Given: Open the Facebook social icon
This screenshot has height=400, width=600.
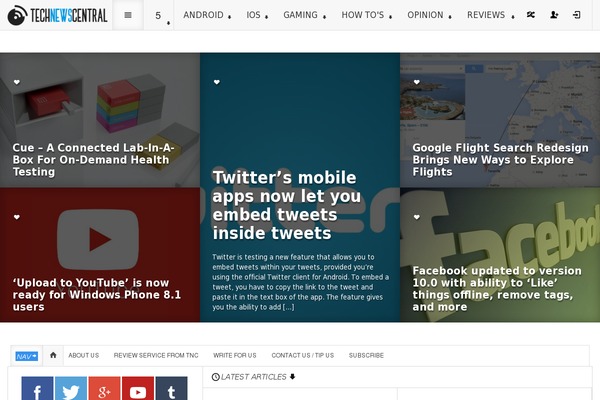Looking at the screenshot, I should coord(37,389).
